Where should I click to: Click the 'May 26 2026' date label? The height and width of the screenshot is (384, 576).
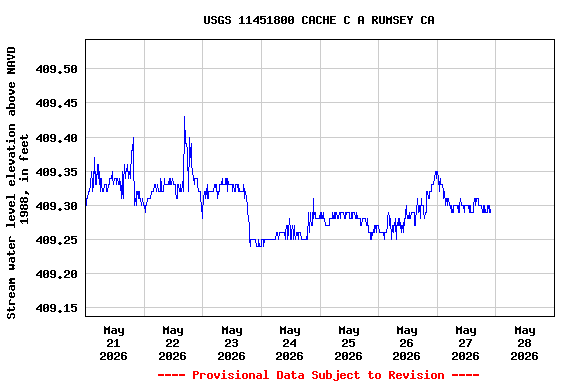(406, 343)
